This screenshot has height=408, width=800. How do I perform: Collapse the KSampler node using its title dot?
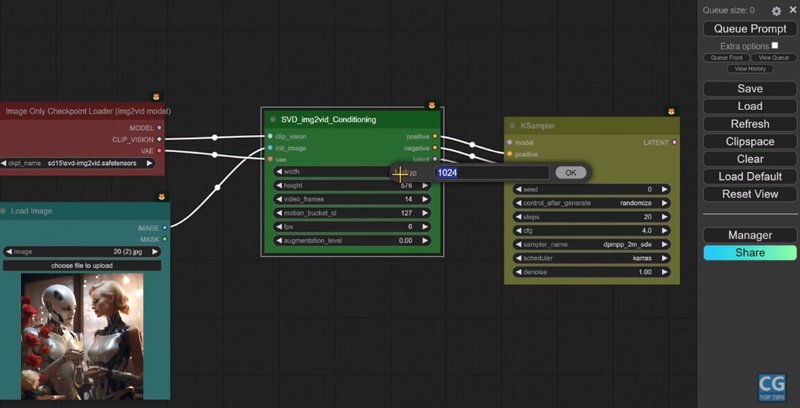point(512,126)
